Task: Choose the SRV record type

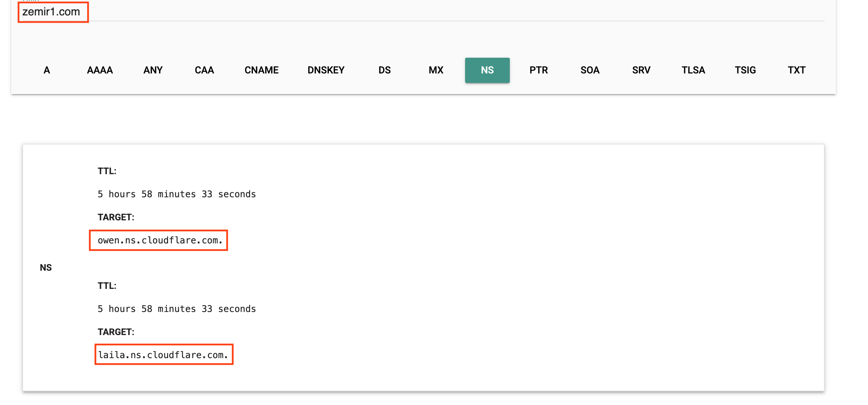Action: coord(641,70)
